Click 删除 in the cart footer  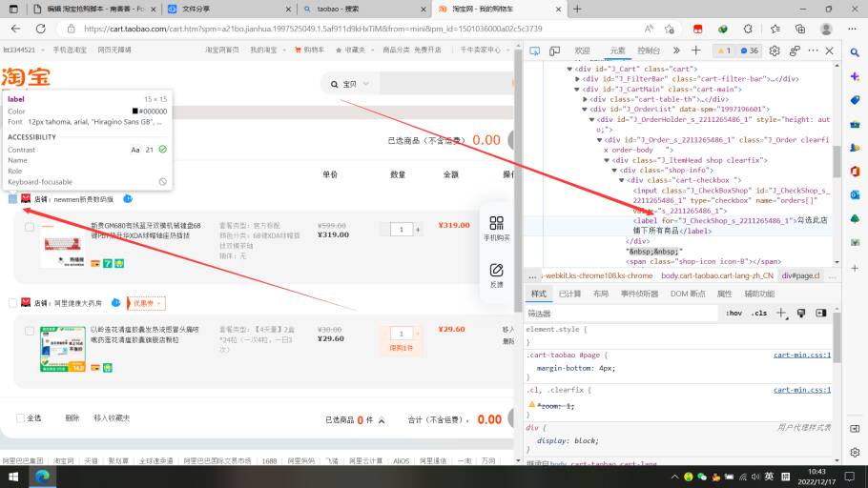(x=72, y=418)
